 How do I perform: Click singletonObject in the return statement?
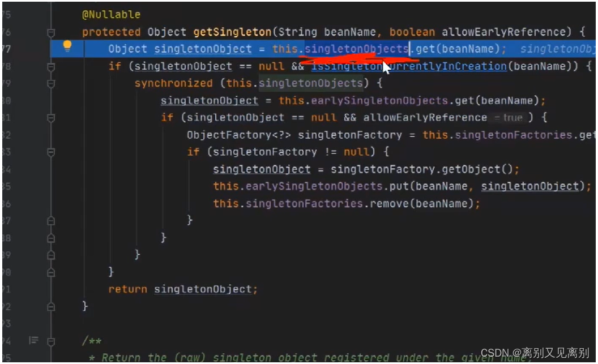[x=203, y=289]
